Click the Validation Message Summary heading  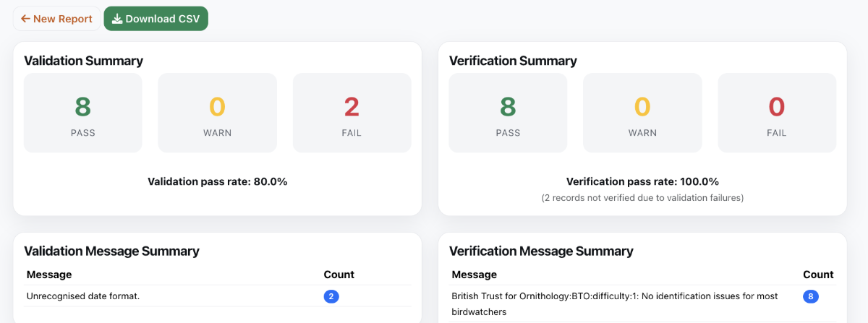(x=111, y=251)
